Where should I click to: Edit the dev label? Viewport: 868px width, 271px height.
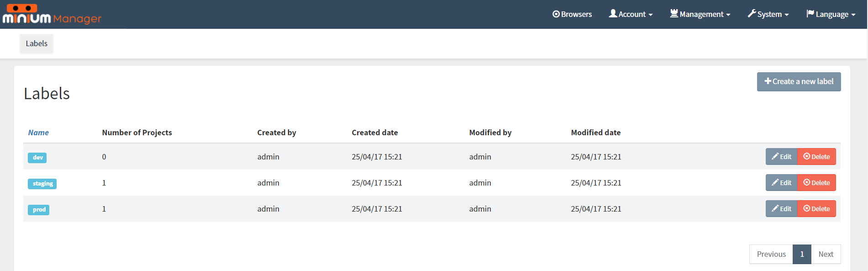pyautogui.click(x=781, y=156)
